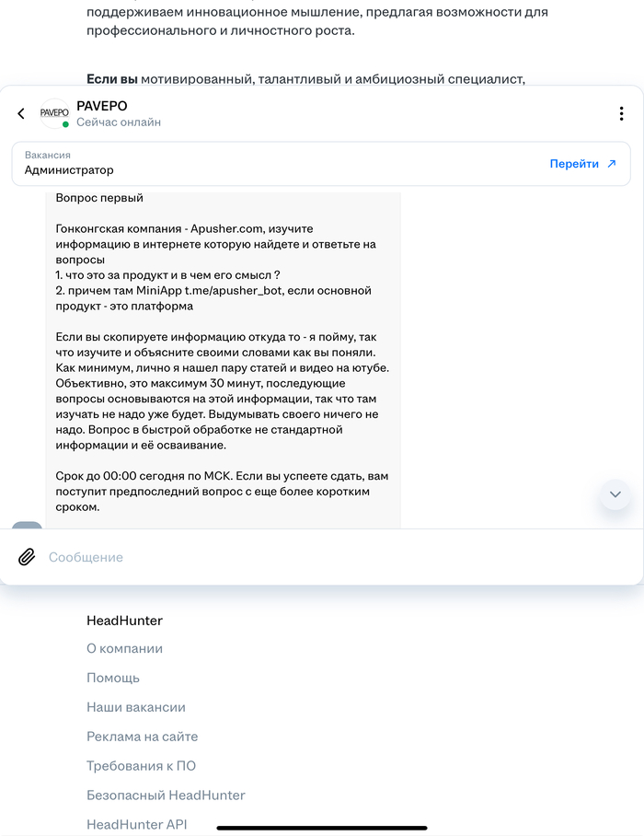
Task: Visit the Безопасный HeadHunter page
Action: (166, 795)
